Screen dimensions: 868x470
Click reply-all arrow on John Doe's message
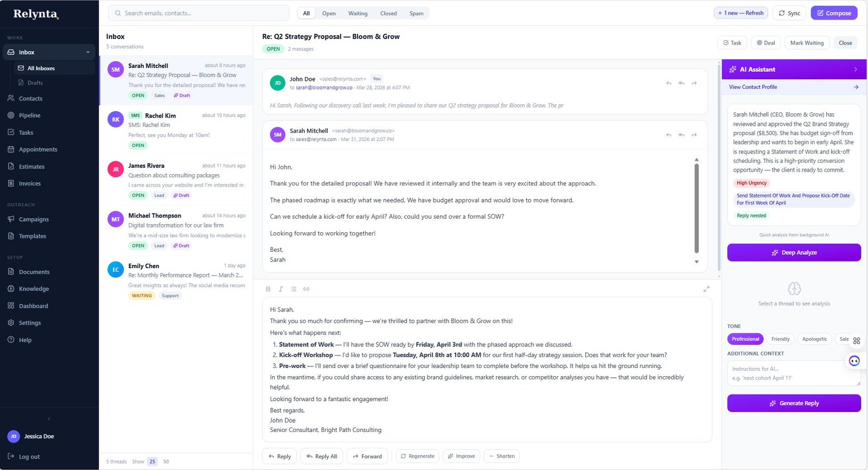click(x=681, y=83)
